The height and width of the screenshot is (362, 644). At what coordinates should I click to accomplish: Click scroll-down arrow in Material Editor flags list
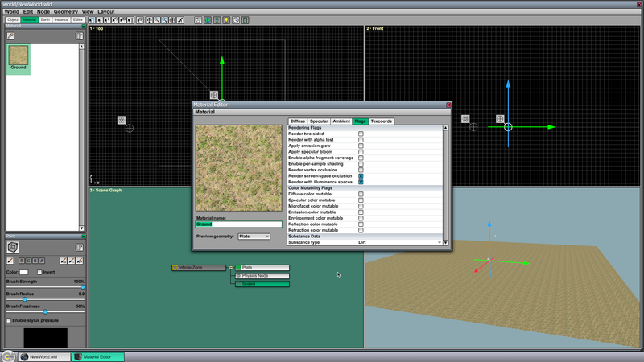446,243
